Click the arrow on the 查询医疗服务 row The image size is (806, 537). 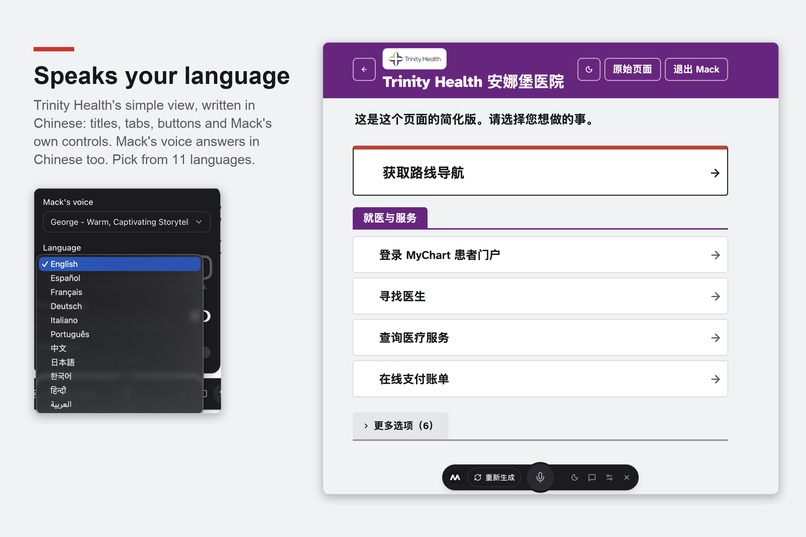[x=715, y=338]
